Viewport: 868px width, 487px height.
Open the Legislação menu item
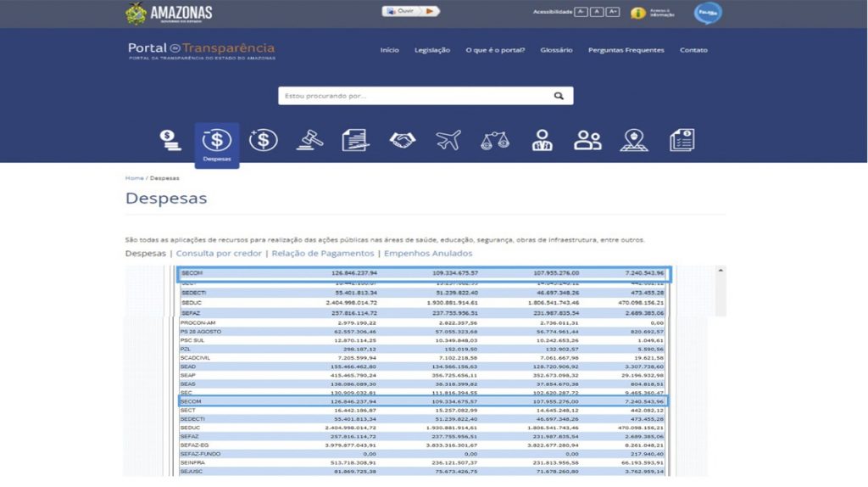(x=432, y=50)
